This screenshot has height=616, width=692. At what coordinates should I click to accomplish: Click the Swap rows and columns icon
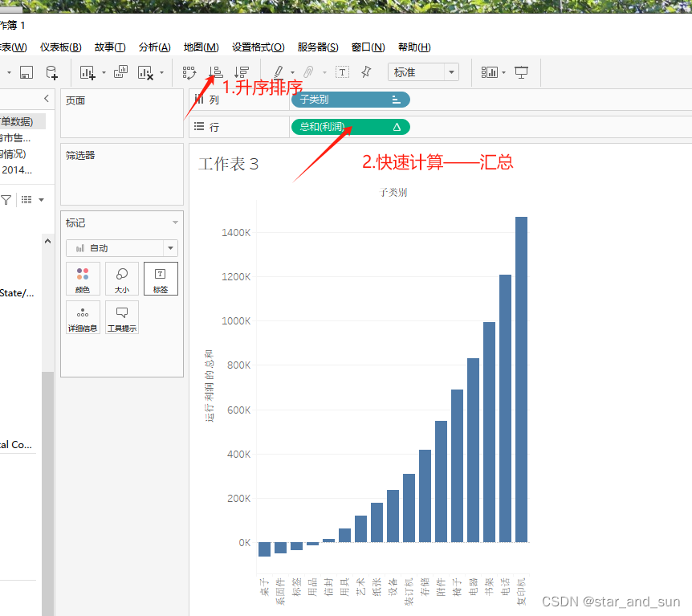[x=189, y=72]
